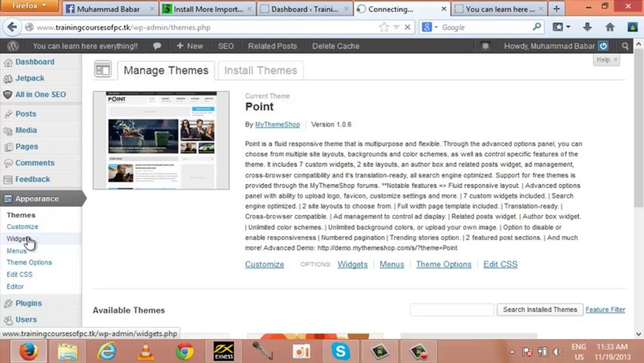The width and height of the screenshot is (644, 363).
Task: Click the microphone app in taskbar
Action: (x=262, y=351)
